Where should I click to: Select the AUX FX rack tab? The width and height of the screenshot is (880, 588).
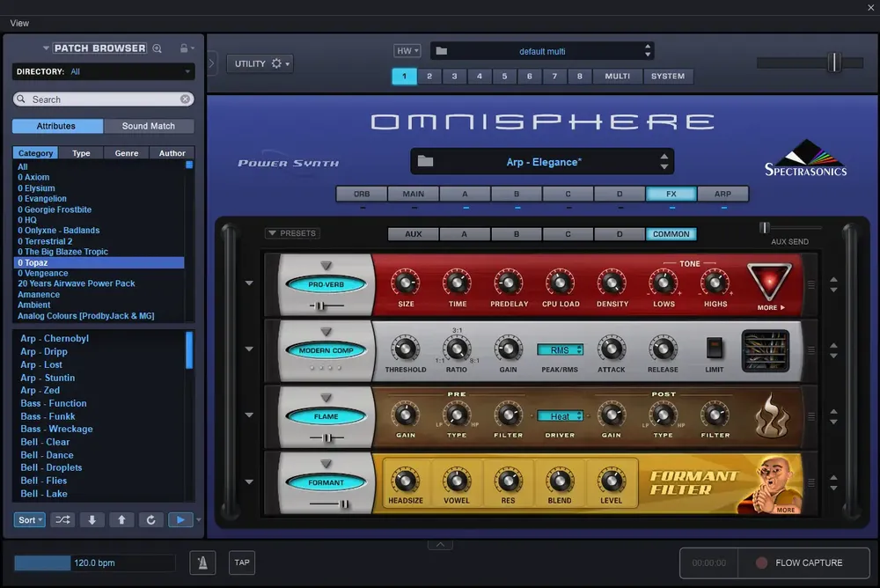pos(413,234)
